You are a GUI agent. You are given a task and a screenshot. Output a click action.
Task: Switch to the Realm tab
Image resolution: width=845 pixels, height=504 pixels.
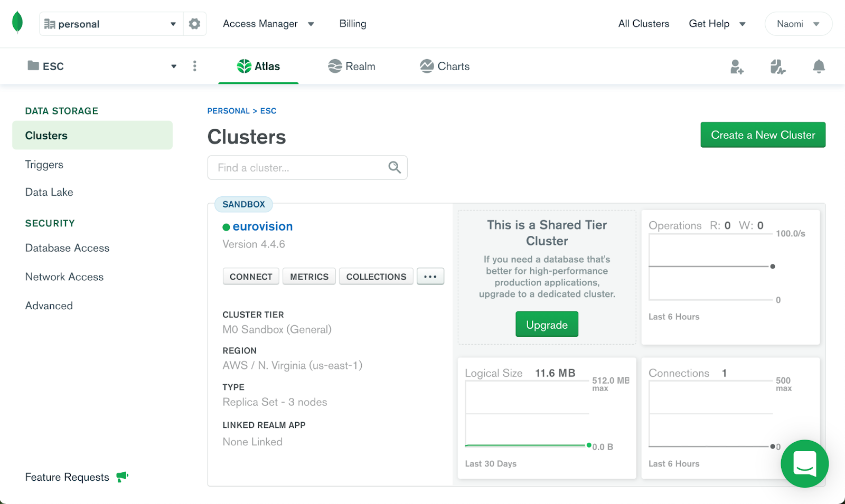pos(352,66)
